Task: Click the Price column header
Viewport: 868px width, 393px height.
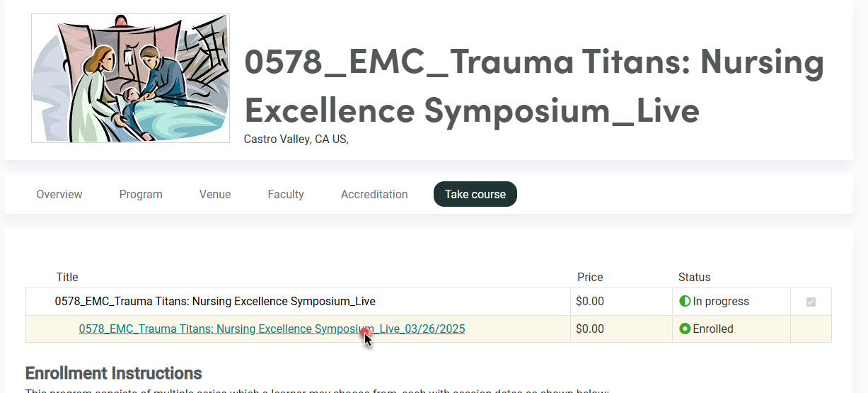Action: tap(590, 277)
